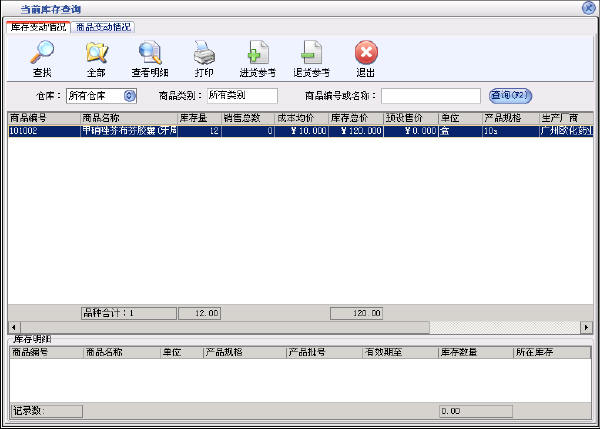This screenshot has height=429, width=600.
Task: Click the 商品编号或名称 input box
Action: coord(432,96)
